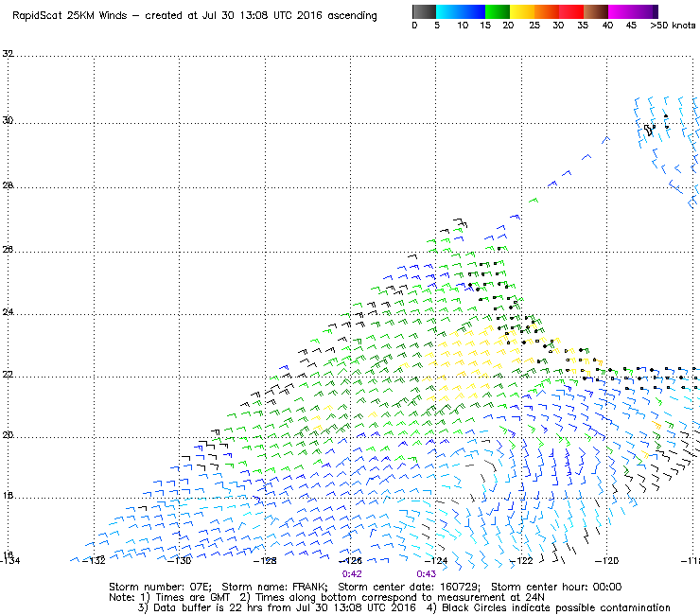Select "Jul 30 13:08 UTC 2016" in the title
The width and height of the screenshot is (700, 615).
[x=262, y=16]
